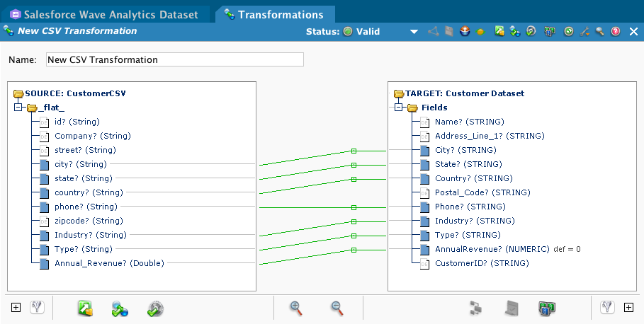Collapse the Fields target tree node
Screen dimensions: 644x324
coord(398,108)
